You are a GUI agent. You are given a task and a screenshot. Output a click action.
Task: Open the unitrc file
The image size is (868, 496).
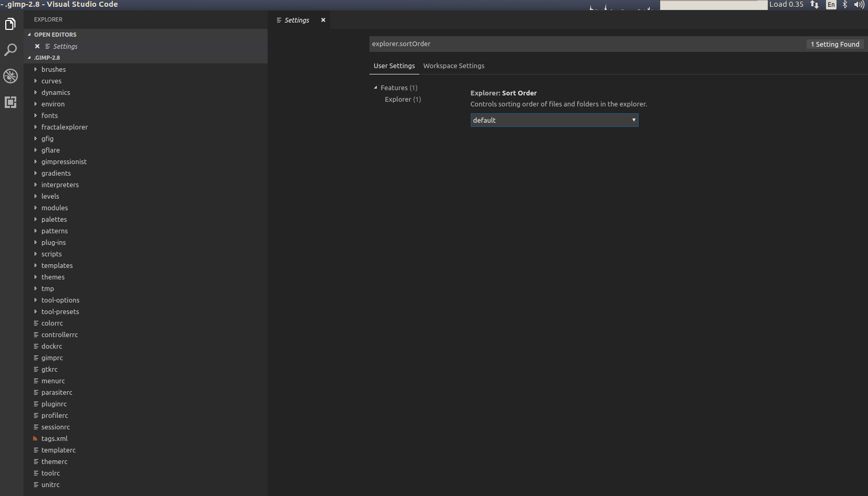coord(146,484)
